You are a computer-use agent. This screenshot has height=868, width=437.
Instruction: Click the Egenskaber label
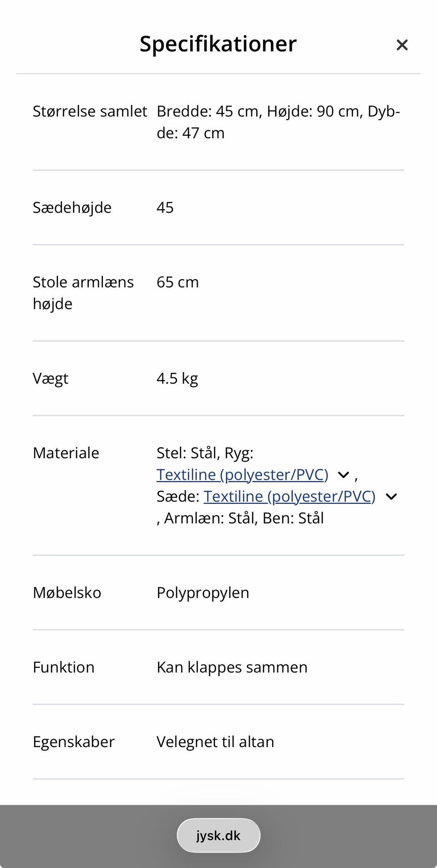point(73,742)
